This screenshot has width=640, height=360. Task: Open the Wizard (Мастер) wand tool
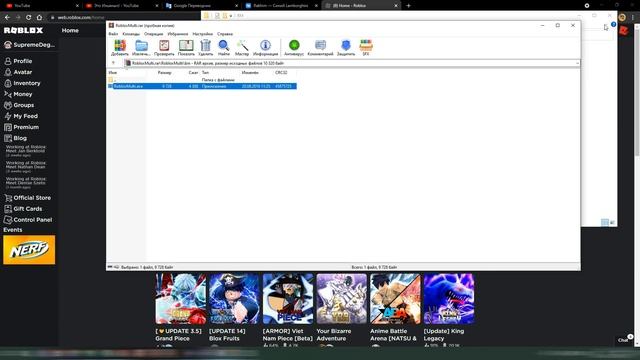point(242,48)
